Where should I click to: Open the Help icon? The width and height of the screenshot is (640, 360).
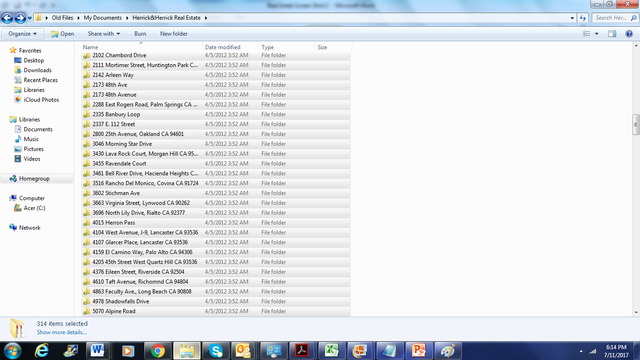tap(629, 34)
